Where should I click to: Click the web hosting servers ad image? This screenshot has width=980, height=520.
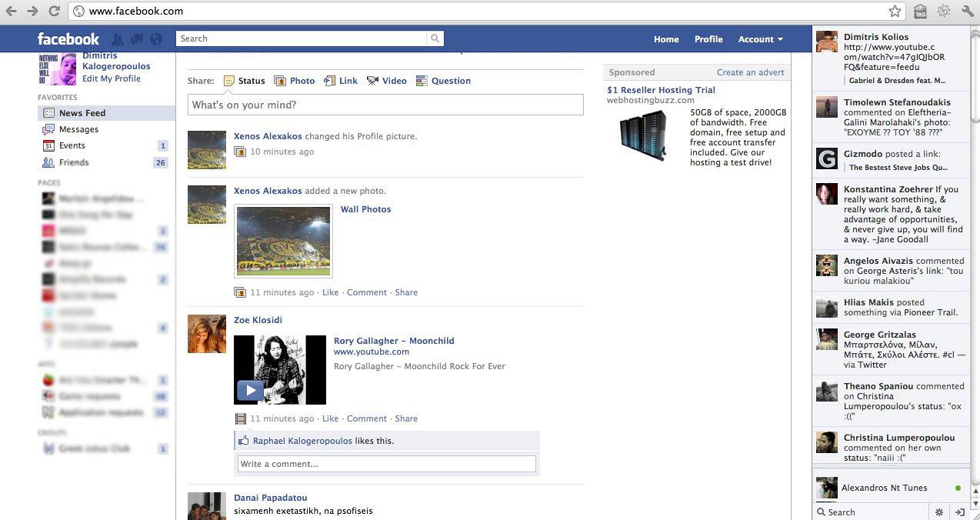[643, 135]
